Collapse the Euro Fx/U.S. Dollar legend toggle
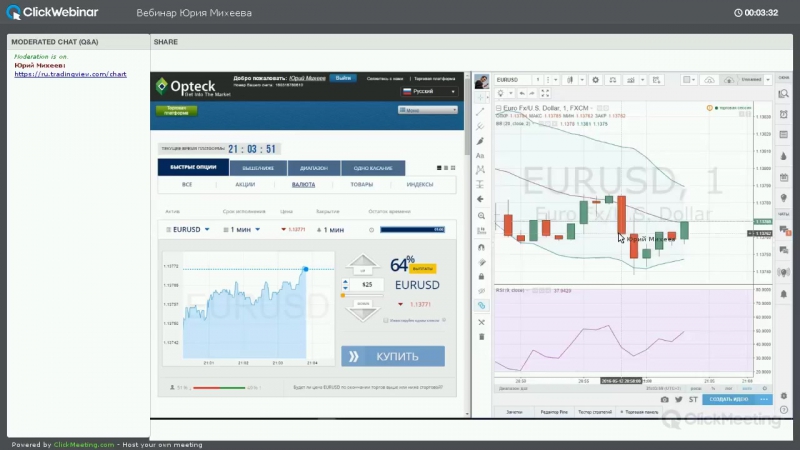Viewport: 800px width, 450px height. [498, 108]
